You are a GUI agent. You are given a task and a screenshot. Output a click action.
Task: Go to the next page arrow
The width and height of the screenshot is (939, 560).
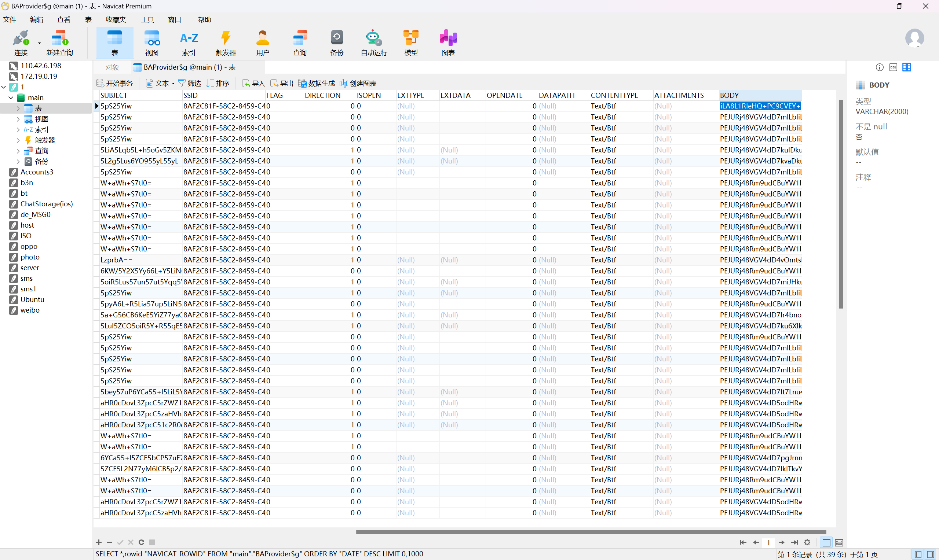click(782, 542)
